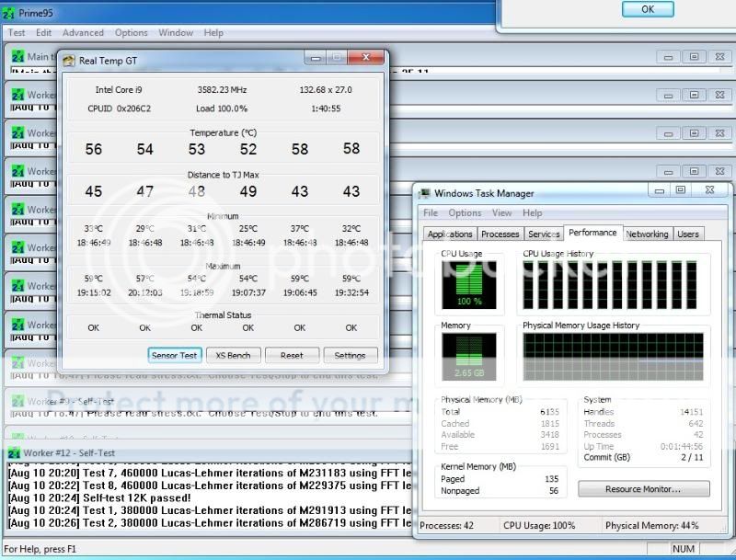
Task: Switch to the Processes tab
Action: (x=500, y=234)
